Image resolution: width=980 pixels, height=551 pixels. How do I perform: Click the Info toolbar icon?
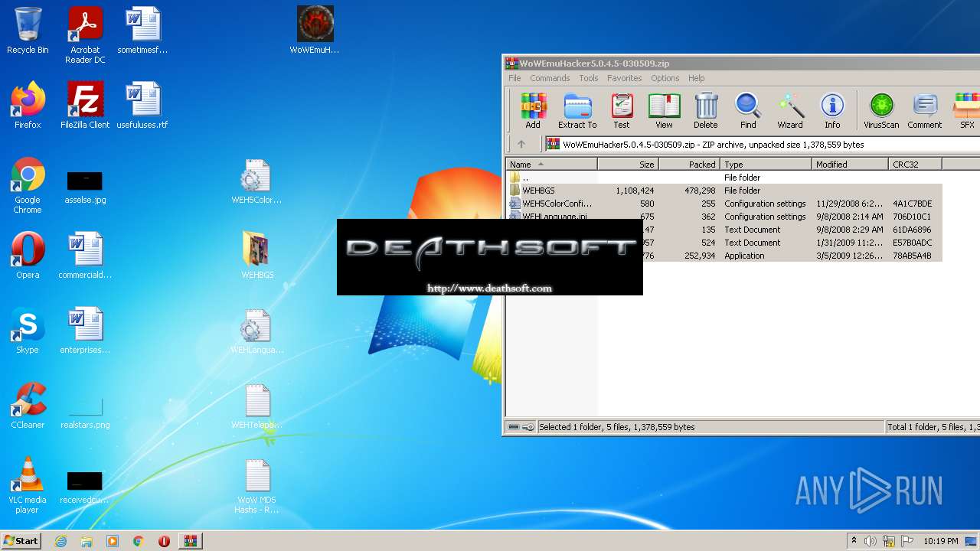832,111
